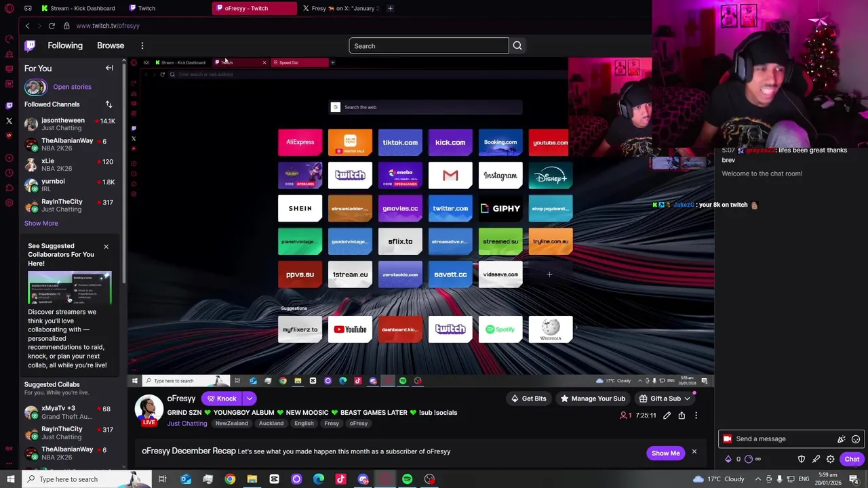This screenshot has width=868, height=488.
Task: Click Show Me recap button
Action: coord(665,453)
